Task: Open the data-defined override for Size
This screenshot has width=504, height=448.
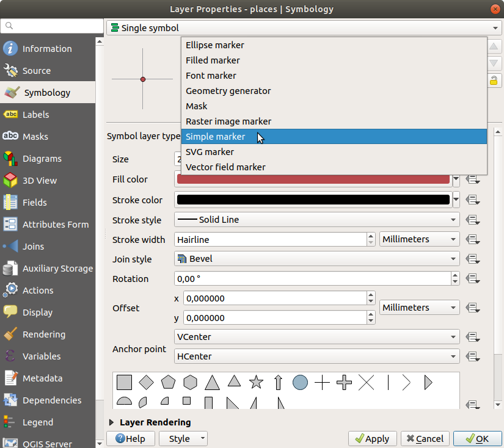Action: (x=472, y=159)
